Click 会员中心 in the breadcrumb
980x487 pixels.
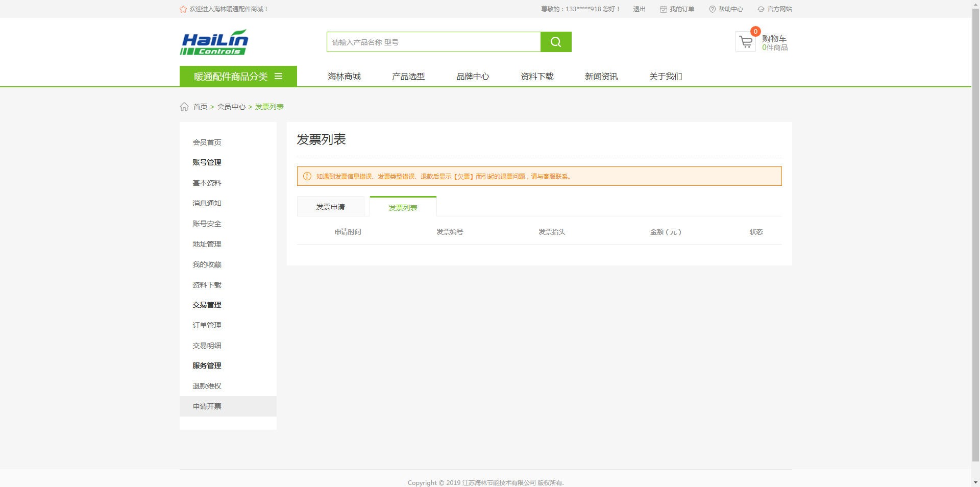(x=232, y=107)
